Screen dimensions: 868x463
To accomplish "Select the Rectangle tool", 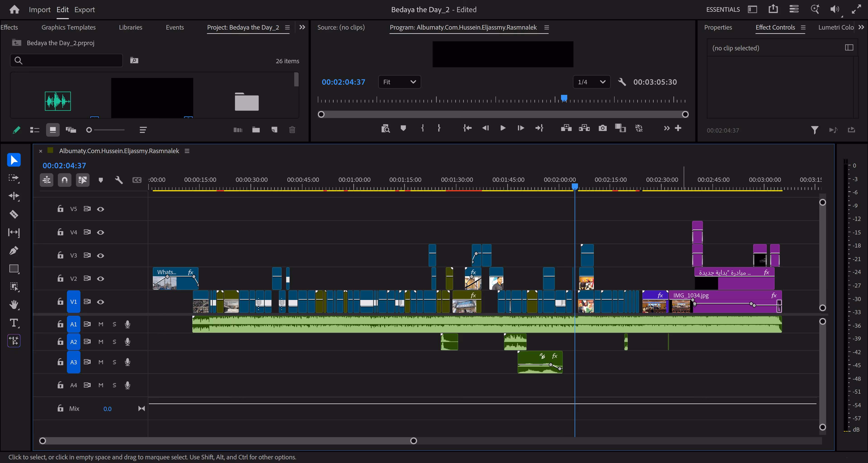I will tap(14, 269).
